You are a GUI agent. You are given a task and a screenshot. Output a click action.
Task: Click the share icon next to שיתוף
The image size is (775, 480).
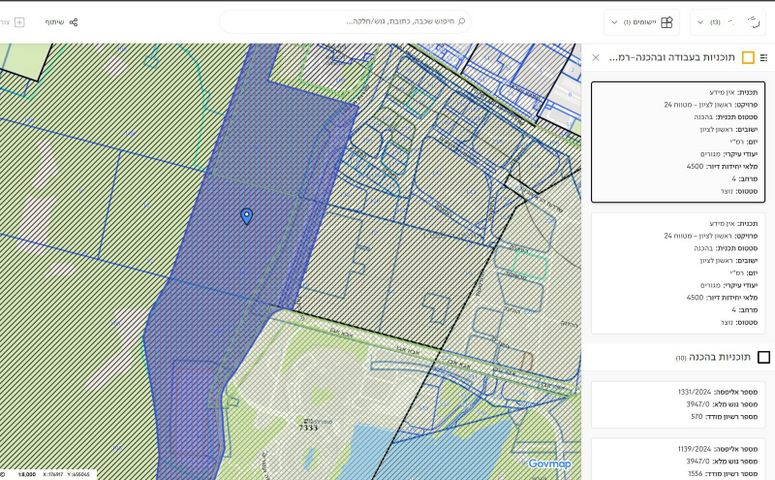[74, 22]
